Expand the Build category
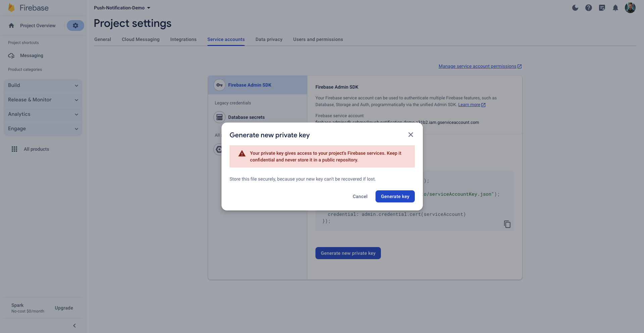Image resolution: width=644 pixels, height=333 pixels. pyautogui.click(x=43, y=85)
